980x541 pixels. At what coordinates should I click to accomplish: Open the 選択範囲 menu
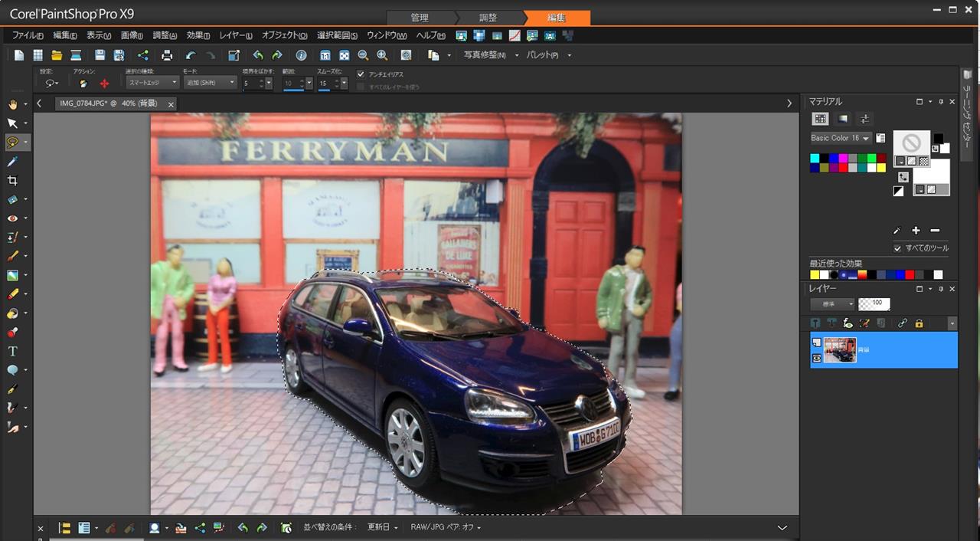pos(338,35)
